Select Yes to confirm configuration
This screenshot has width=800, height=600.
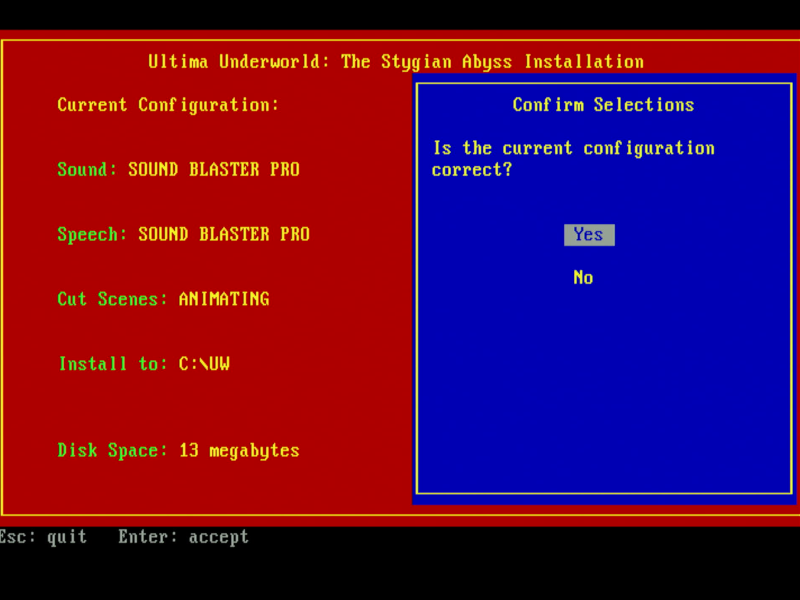pyautogui.click(x=589, y=235)
